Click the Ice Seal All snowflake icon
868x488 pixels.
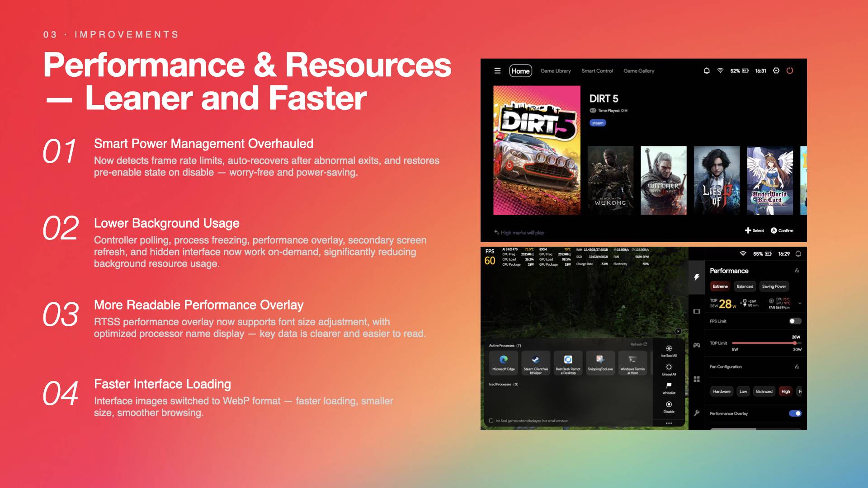(669, 348)
